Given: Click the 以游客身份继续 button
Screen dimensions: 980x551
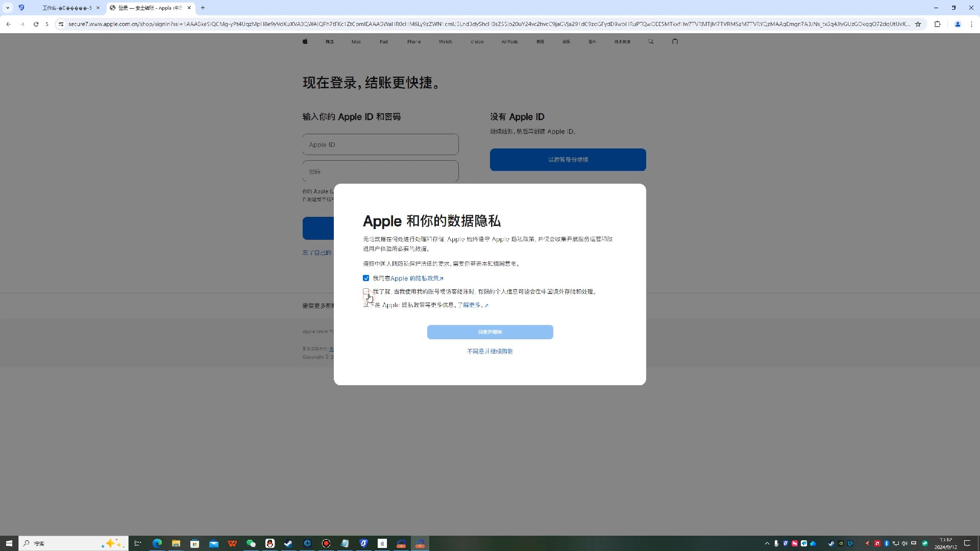Looking at the screenshot, I should [568, 160].
